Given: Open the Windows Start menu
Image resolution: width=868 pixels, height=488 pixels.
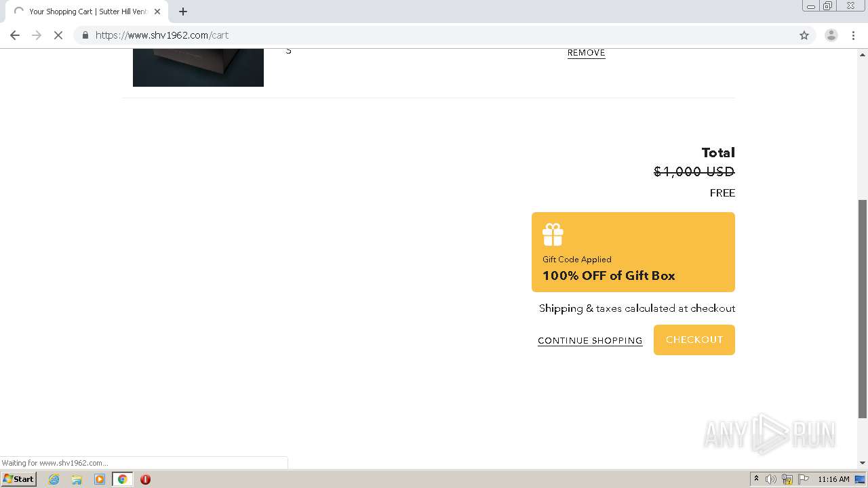Looking at the screenshot, I should click(19, 479).
